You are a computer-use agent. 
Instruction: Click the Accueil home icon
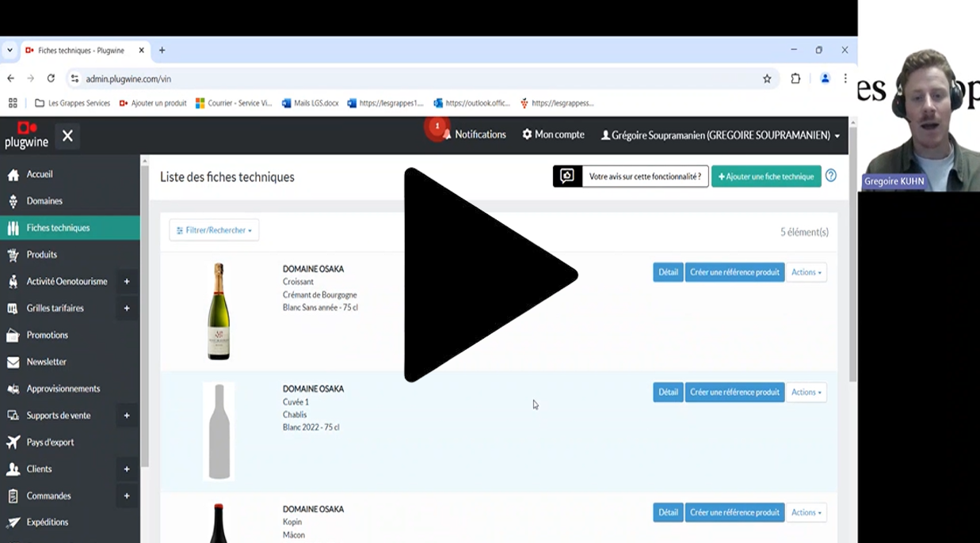tap(13, 175)
